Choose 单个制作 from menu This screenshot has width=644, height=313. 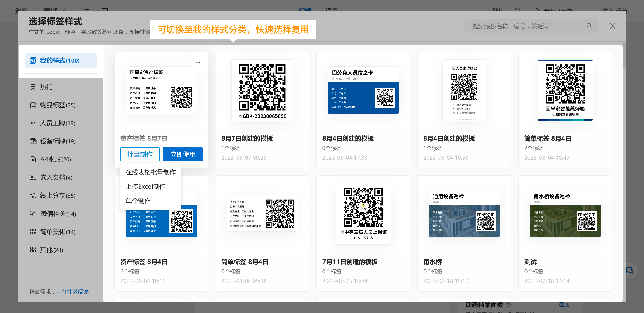tap(150, 201)
